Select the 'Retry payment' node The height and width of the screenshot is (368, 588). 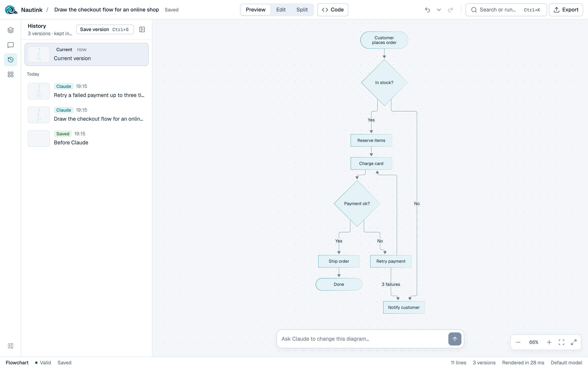(391, 261)
